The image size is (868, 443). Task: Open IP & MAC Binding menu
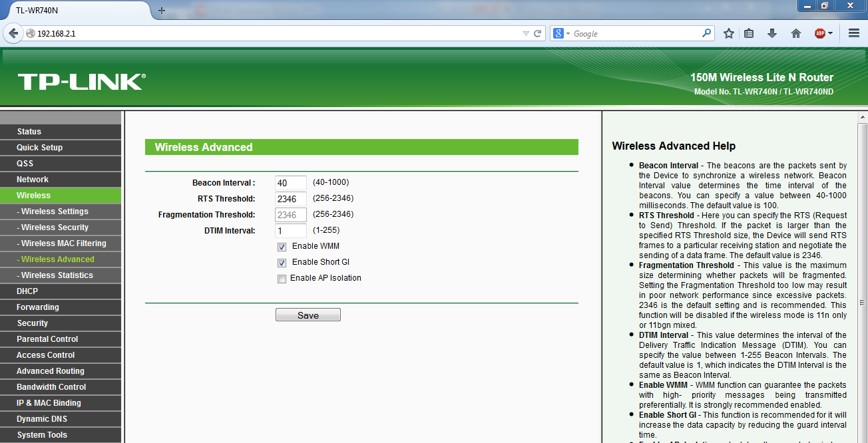[x=61, y=403]
